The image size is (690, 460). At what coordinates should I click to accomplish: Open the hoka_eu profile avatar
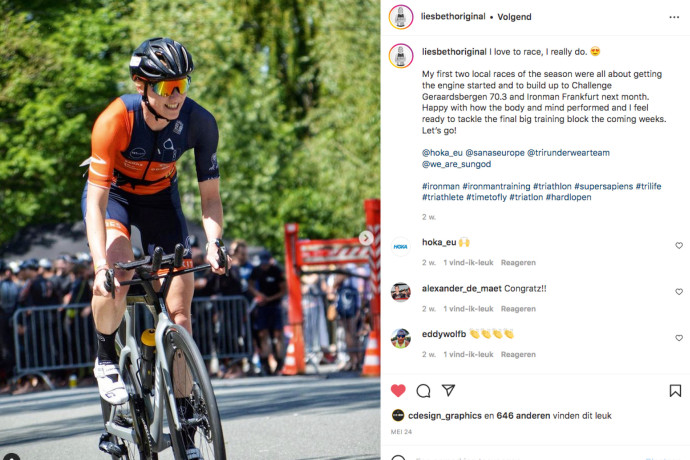click(x=400, y=247)
